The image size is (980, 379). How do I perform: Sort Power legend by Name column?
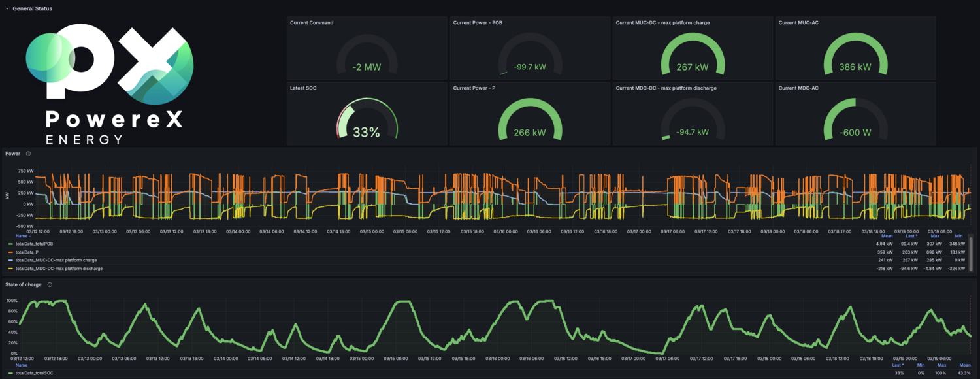23,235
